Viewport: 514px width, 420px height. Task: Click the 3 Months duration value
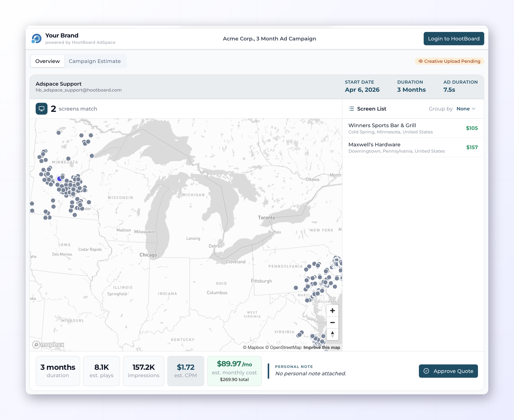411,90
